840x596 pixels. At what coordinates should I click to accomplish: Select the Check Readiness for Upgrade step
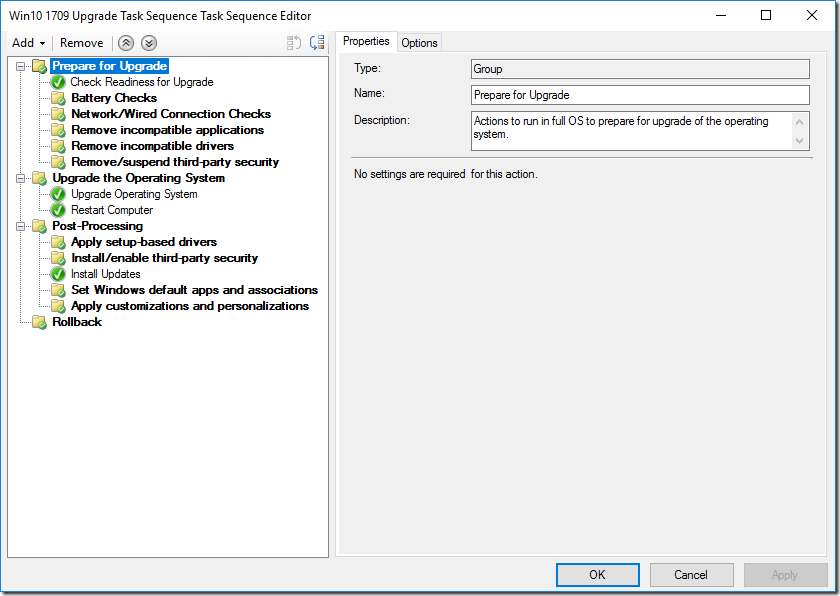tap(141, 82)
